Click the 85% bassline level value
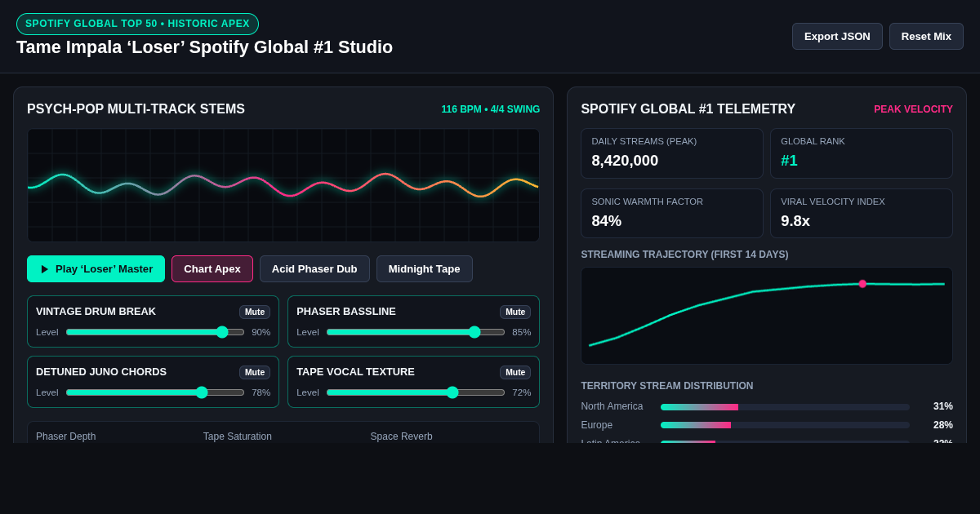 (521, 332)
